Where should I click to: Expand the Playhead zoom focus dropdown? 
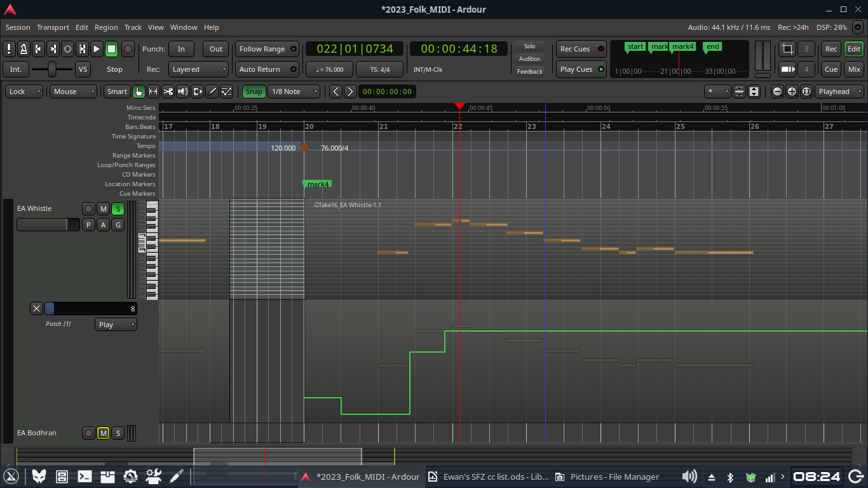[839, 91]
